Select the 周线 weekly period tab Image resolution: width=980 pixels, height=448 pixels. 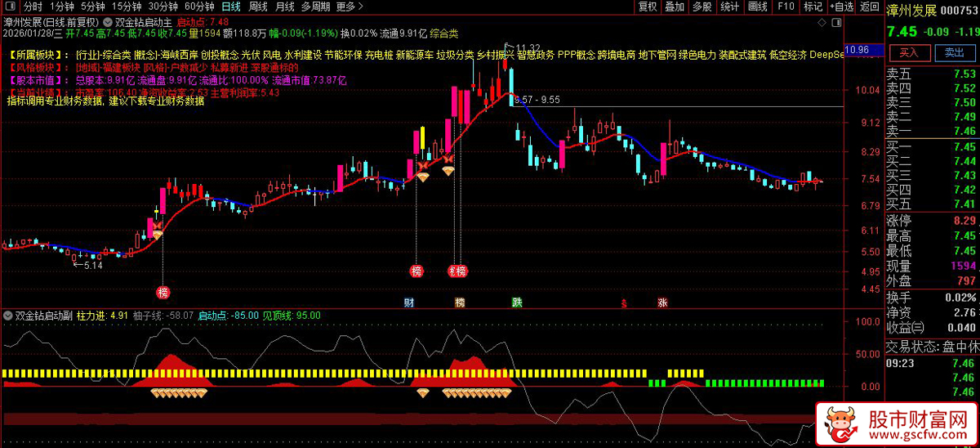click(258, 7)
